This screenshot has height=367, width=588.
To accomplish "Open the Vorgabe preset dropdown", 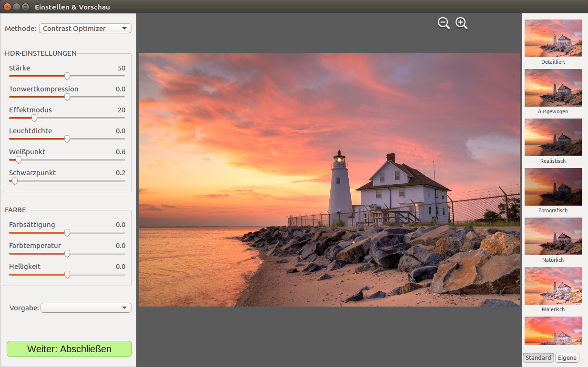I will coord(86,308).
